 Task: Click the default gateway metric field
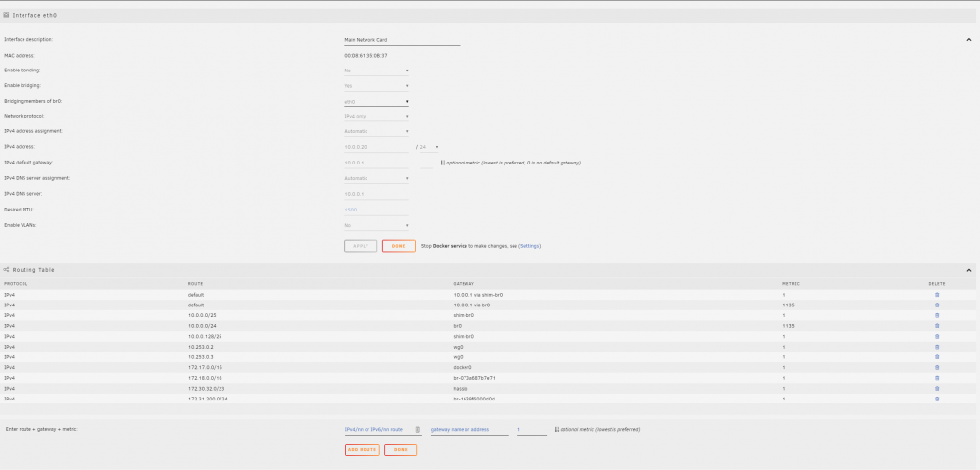pyautogui.click(x=427, y=163)
